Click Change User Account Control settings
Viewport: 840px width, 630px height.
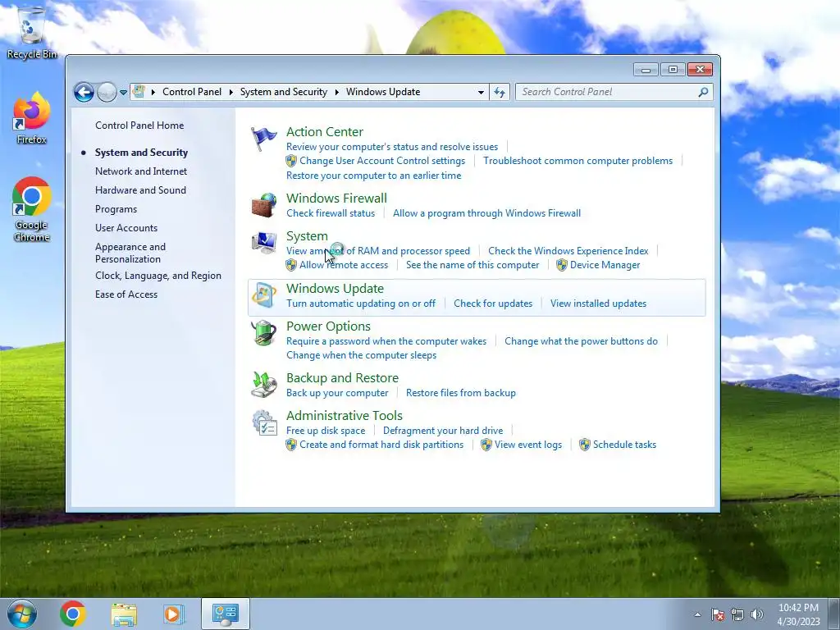pos(382,161)
